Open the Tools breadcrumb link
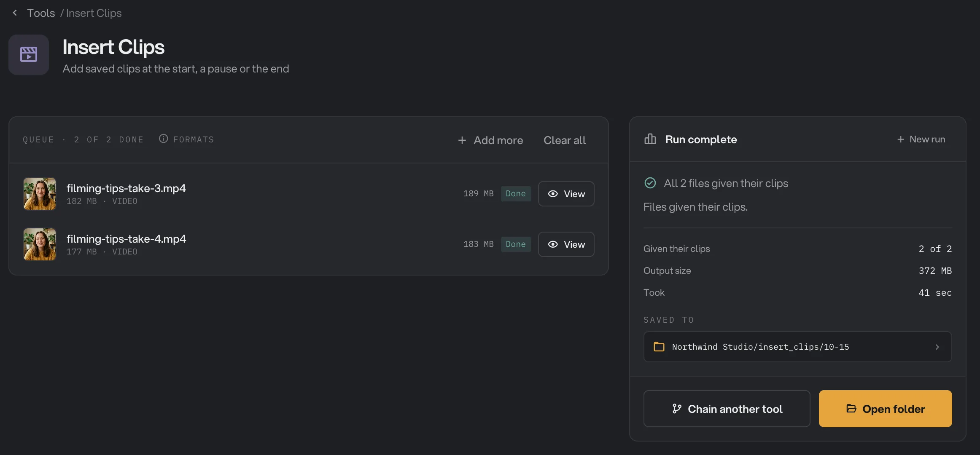Screen dimensions: 980x455 (x=41, y=13)
